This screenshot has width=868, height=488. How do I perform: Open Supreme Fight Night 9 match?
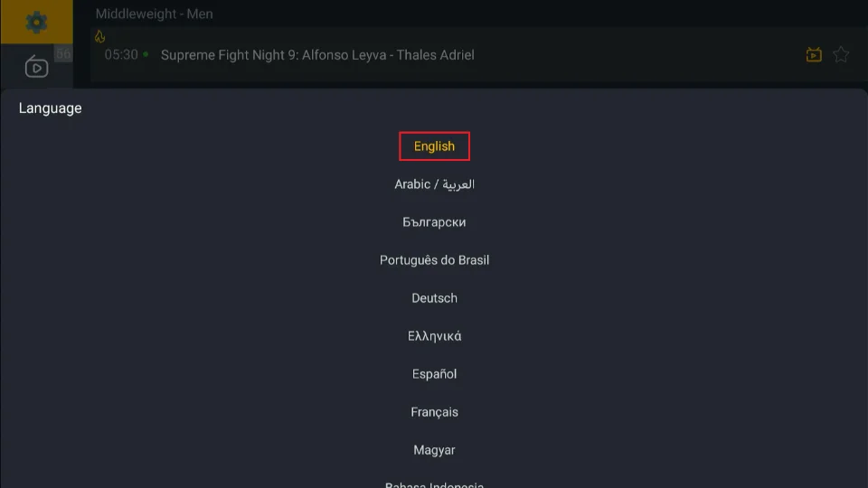(317, 55)
